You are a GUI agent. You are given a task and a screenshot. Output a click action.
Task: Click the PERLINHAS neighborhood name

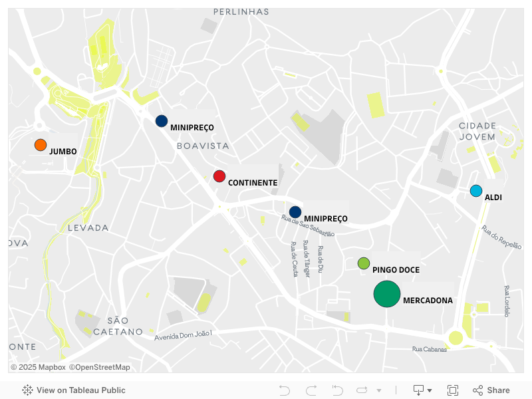point(241,12)
